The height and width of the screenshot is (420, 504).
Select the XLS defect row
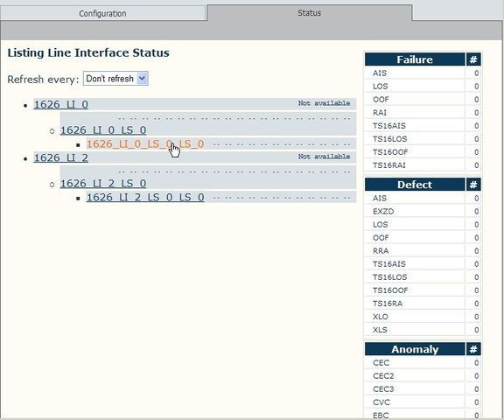(423, 330)
